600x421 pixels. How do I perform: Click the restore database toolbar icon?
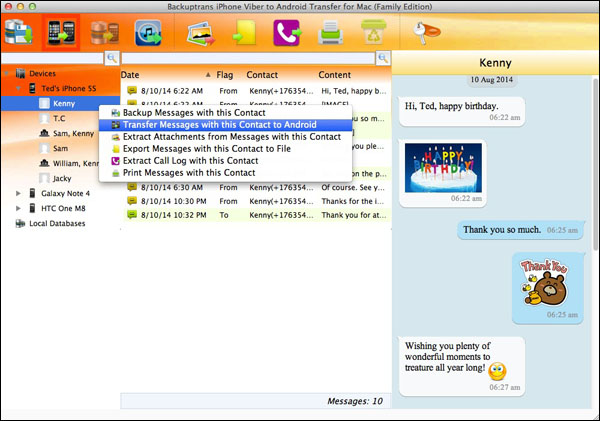click(104, 33)
